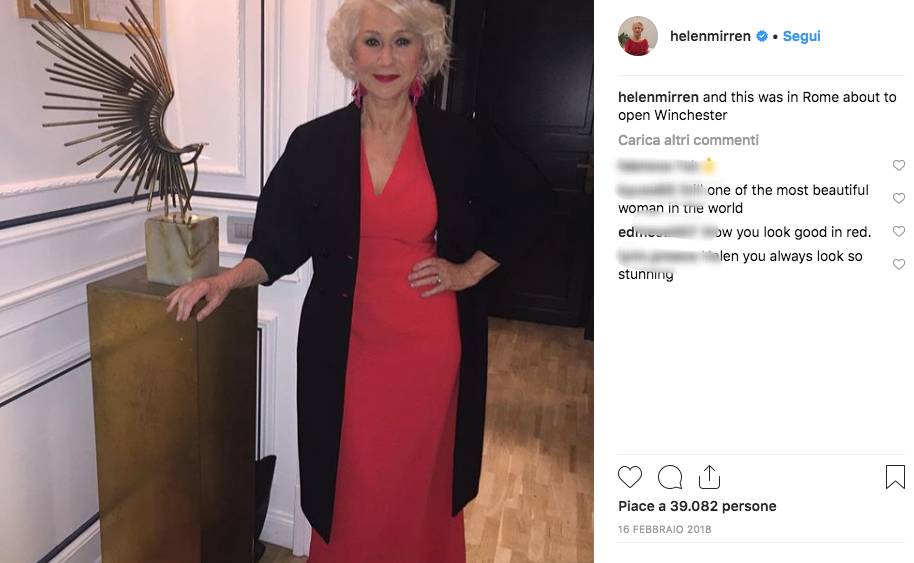
Task: Follow the account with Segui
Action: pyautogui.click(x=801, y=36)
